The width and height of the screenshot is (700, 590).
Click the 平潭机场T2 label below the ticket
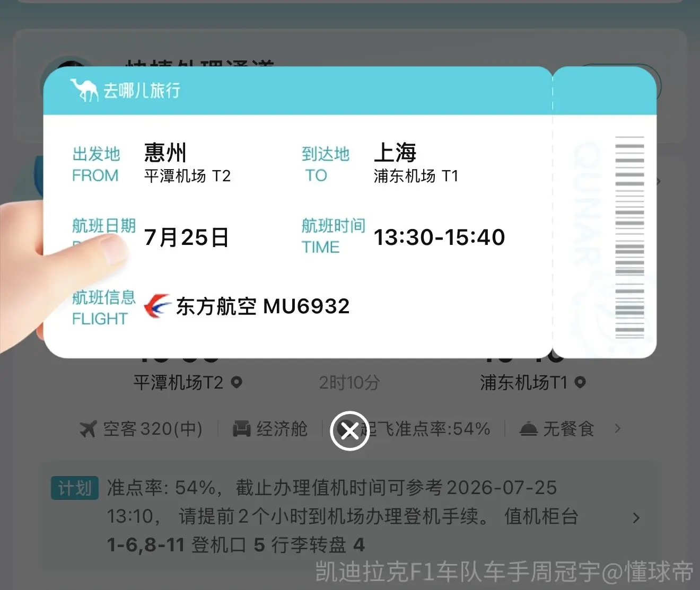(178, 382)
